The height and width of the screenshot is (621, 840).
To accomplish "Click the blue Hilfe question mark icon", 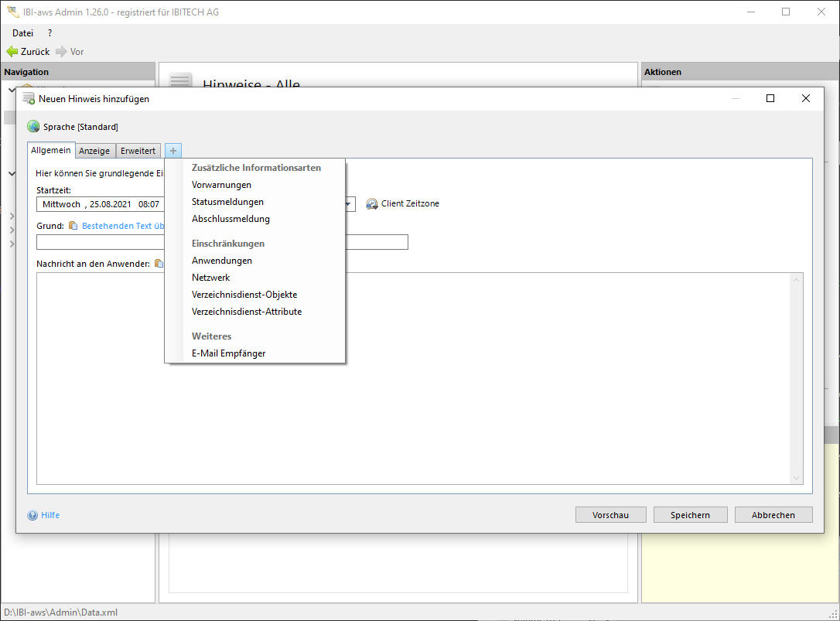I will [32, 515].
